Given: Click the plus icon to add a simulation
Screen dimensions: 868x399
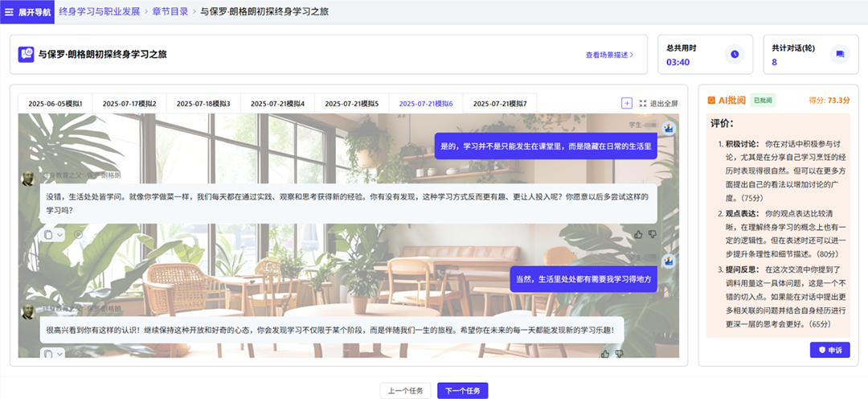Looking at the screenshot, I should (627, 103).
